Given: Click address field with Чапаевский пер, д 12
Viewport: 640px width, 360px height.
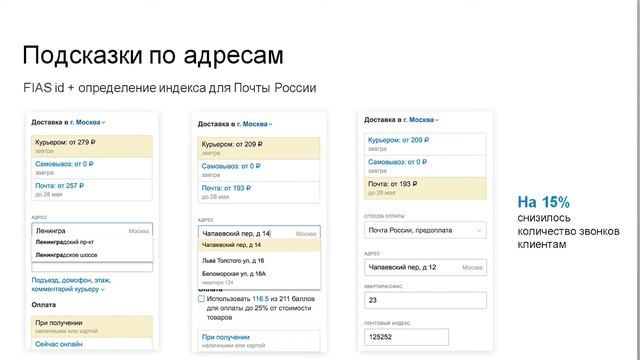Looking at the screenshot, I should (425, 267).
